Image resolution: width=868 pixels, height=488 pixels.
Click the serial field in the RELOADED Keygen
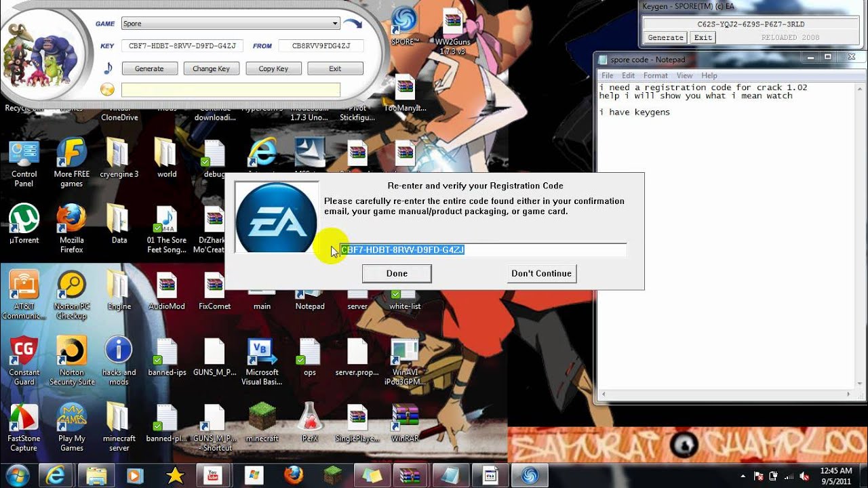click(x=751, y=24)
